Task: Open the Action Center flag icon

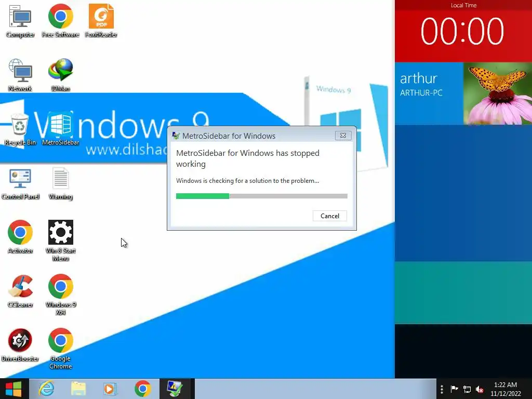Action: (x=454, y=389)
